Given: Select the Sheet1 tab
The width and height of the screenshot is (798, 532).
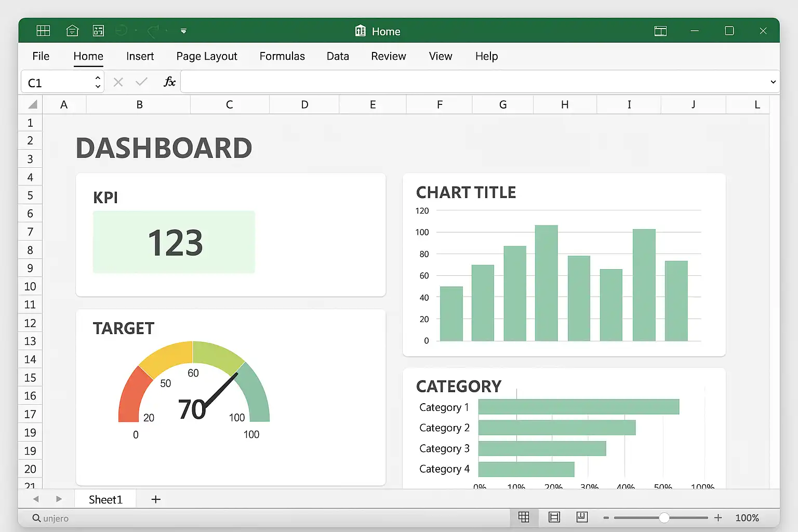Looking at the screenshot, I should (105, 499).
